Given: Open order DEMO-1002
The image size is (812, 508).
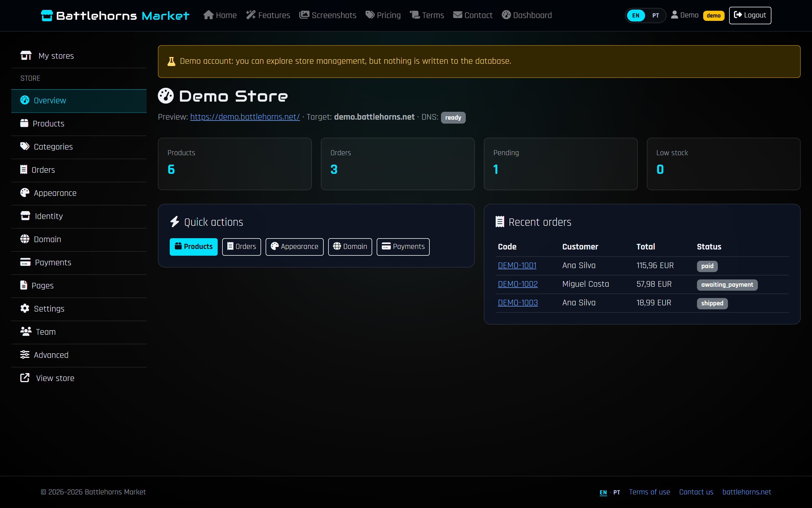Looking at the screenshot, I should 518,284.
